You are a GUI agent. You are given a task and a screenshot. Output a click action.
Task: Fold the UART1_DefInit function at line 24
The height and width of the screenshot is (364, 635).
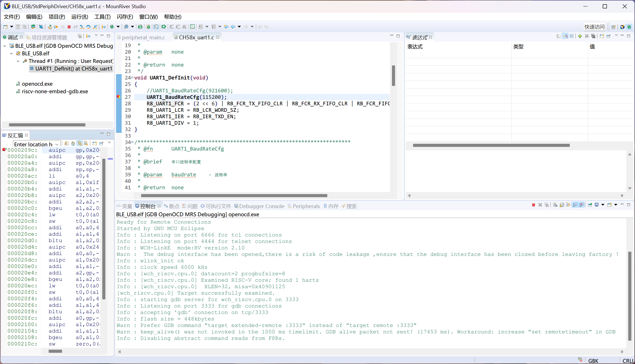tap(132, 78)
